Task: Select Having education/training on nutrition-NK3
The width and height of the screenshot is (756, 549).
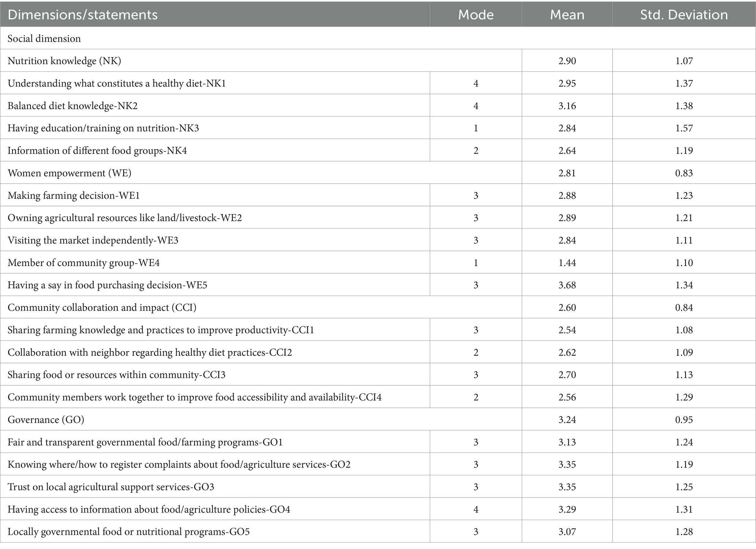Action: click(x=103, y=128)
